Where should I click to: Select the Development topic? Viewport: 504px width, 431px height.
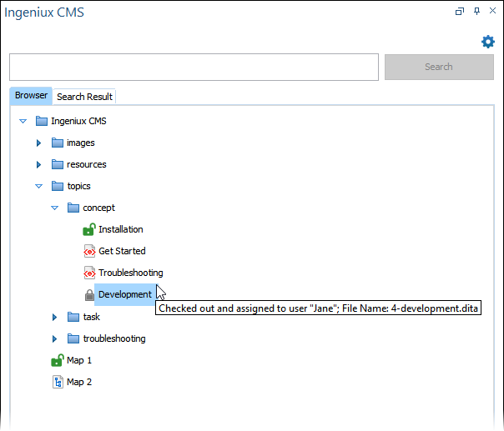125,294
